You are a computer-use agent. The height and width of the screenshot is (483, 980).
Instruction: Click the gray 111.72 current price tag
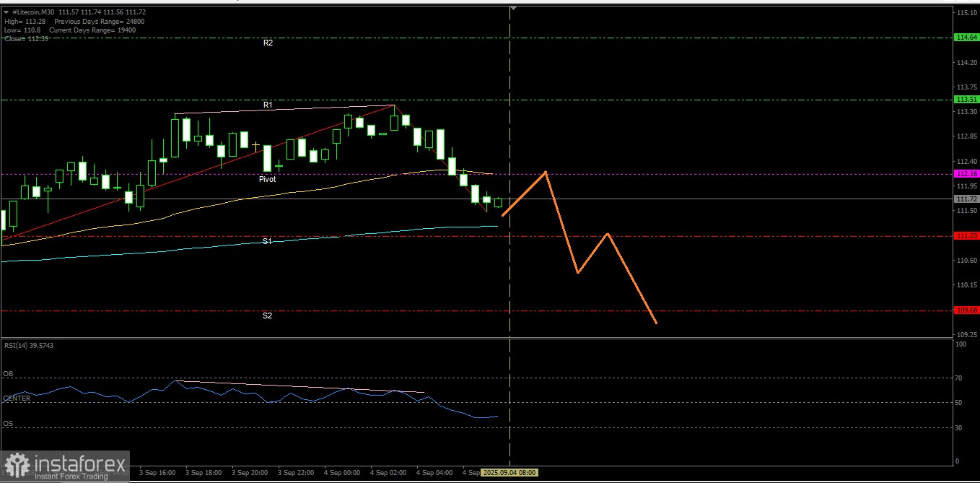click(x=966, y=199)
